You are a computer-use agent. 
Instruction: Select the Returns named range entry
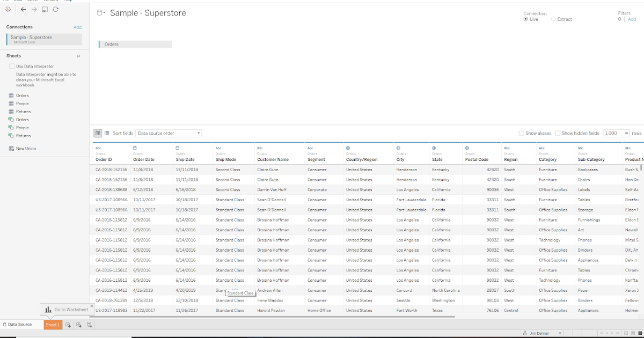23,136
